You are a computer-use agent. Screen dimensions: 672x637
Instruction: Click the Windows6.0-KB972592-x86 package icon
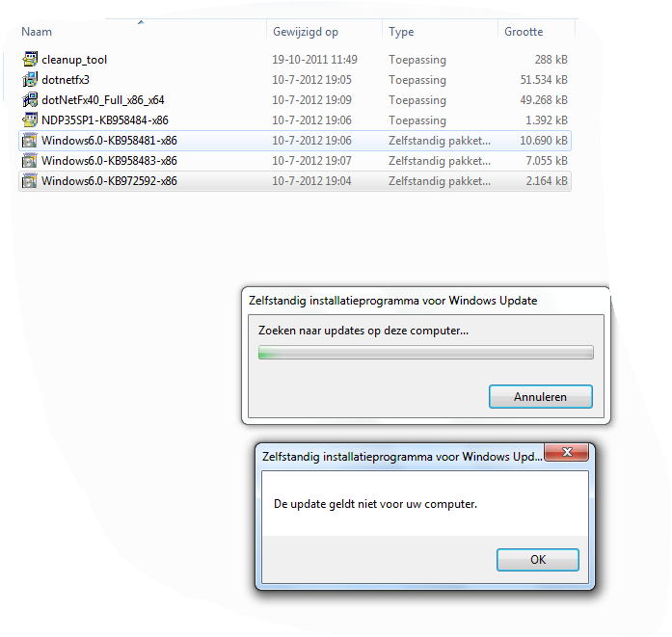pos(30,180)
